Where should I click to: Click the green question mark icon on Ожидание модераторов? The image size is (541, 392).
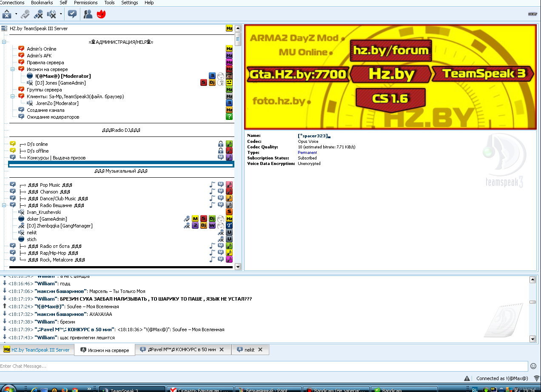coord(229,117)
